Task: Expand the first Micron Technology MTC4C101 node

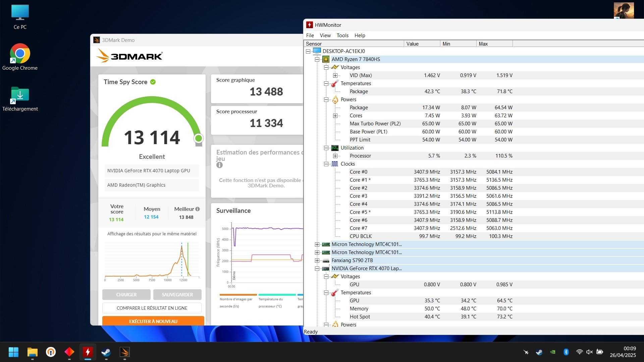Action: pos(317,244)
